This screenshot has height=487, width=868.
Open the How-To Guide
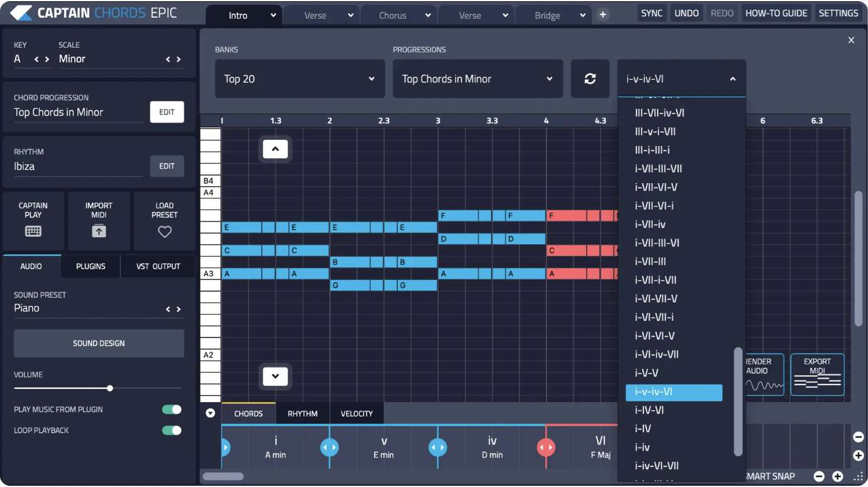[x=776, y=13]
